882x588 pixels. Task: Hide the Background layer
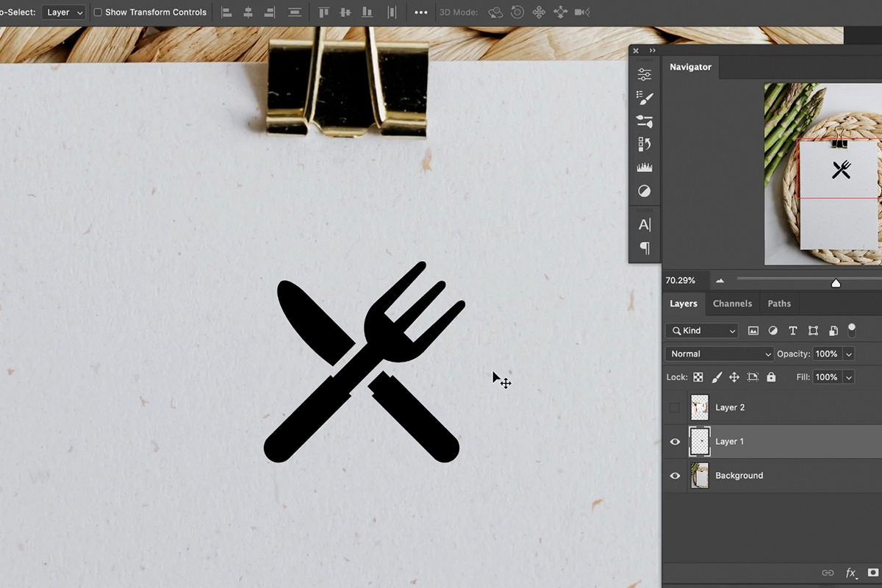(675, 476)
